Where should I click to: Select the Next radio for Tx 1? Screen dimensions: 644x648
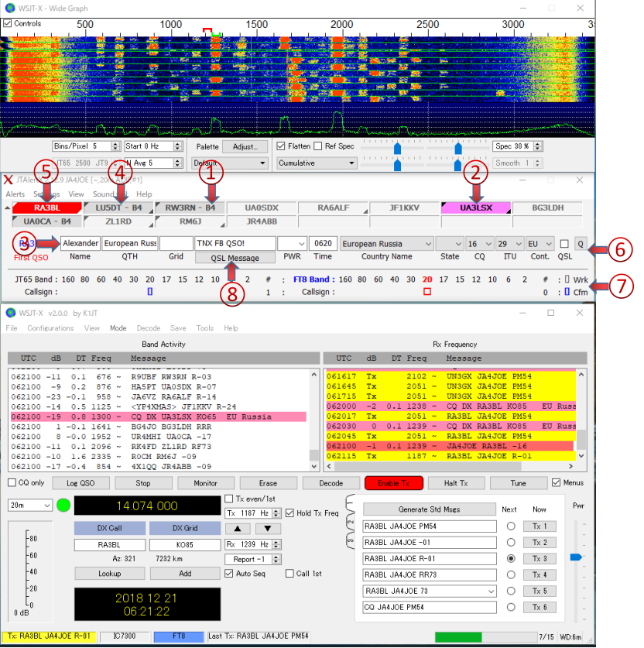click(x=511, y=526)
